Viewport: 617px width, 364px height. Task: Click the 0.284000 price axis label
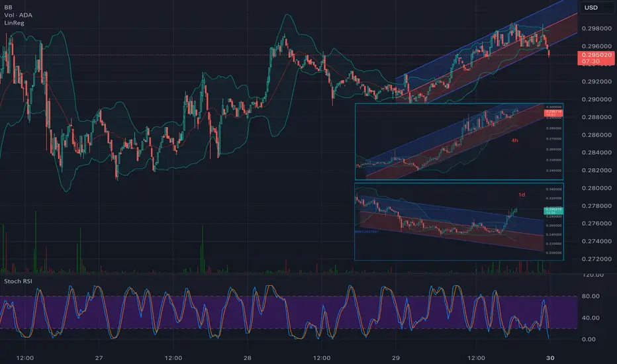pos(596,152)
